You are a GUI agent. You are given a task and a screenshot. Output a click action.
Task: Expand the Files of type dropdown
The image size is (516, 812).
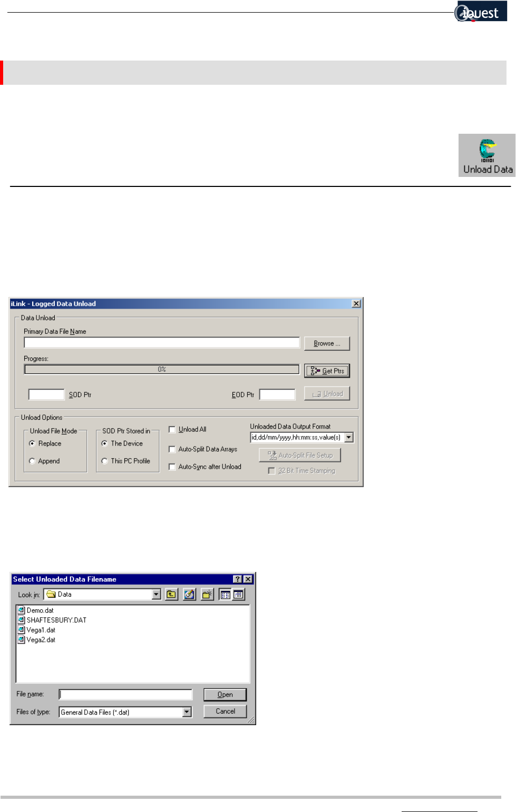[x=187, y=712]
